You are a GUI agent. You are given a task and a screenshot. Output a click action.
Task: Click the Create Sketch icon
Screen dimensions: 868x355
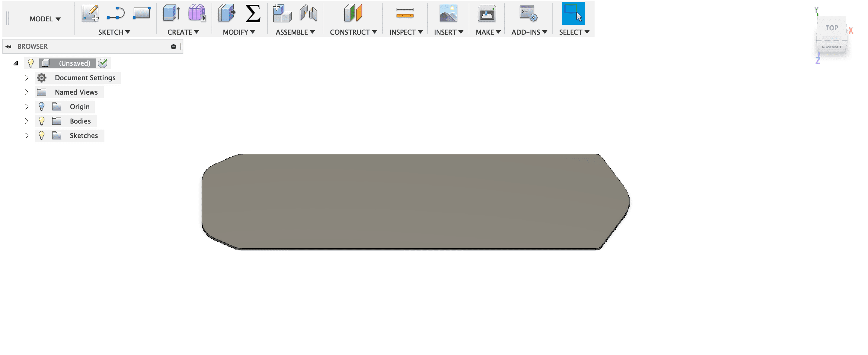[90, 14]
